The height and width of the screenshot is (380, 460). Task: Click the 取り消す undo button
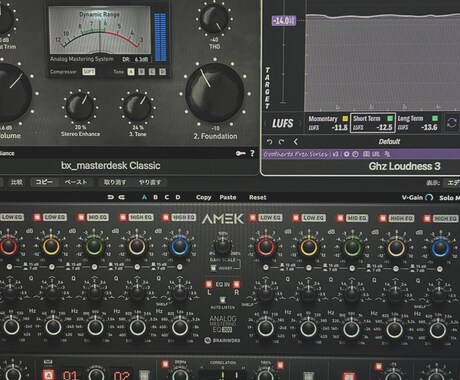[115, 182]
